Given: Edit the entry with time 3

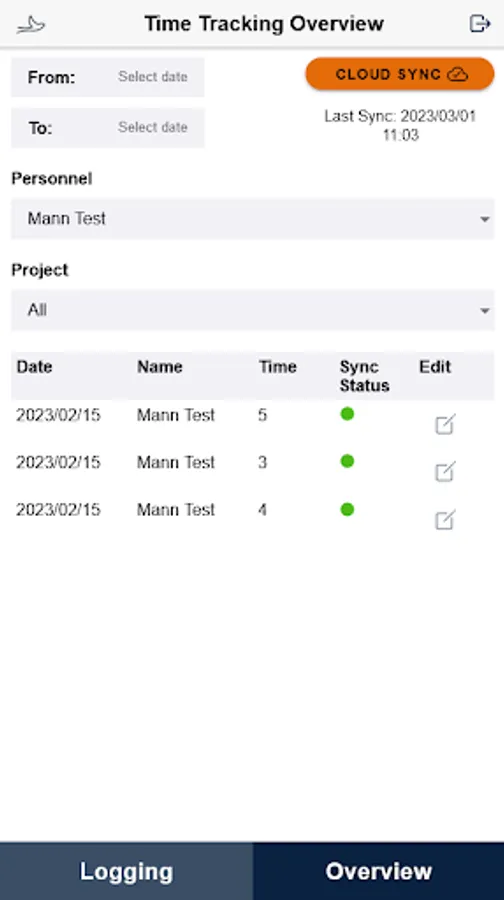Looking at the screenshot, I should point(445,471).
